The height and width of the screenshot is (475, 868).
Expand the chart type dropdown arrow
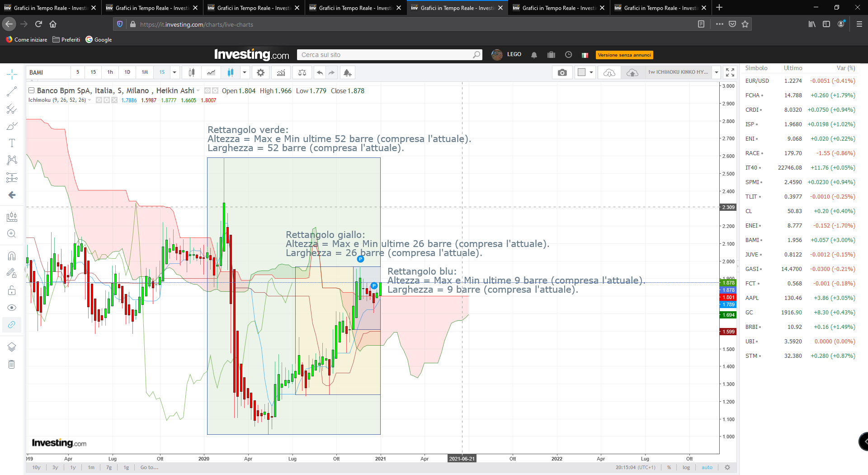click(x=245, y=72)
